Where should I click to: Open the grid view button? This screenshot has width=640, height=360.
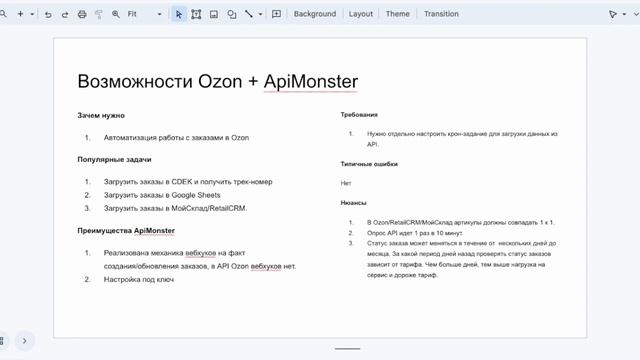pyautogui.click(x=2, y=341)
